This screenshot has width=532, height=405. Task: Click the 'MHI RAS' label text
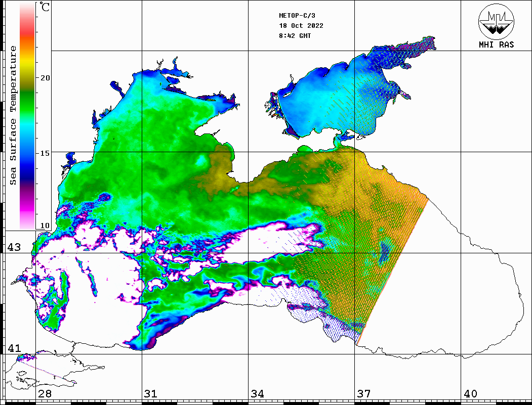pos(496,44)
